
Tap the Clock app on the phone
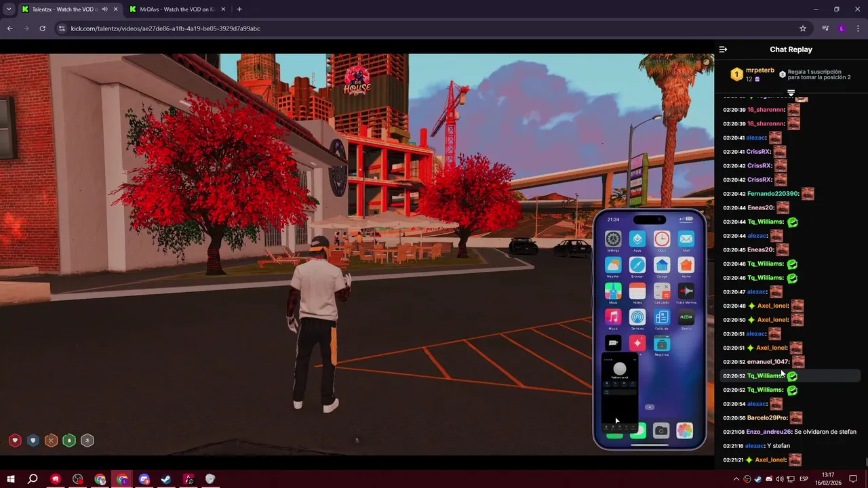pyautogui.click(x=662, y=239)
